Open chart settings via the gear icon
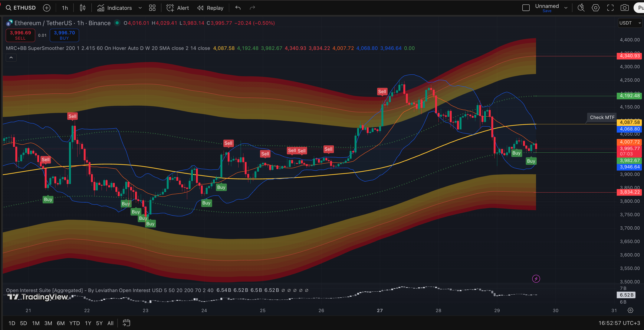 (595, 8)
